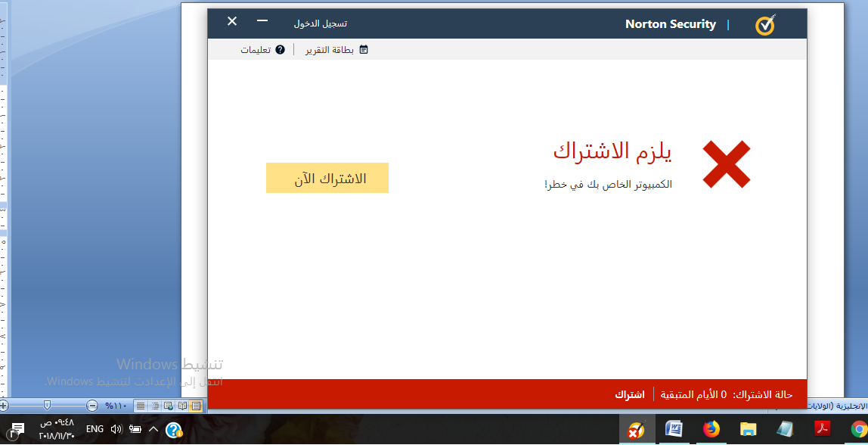Screen dimensions: 868x445
Task: Click the red X warning icon
Action: tap(727, 163)
